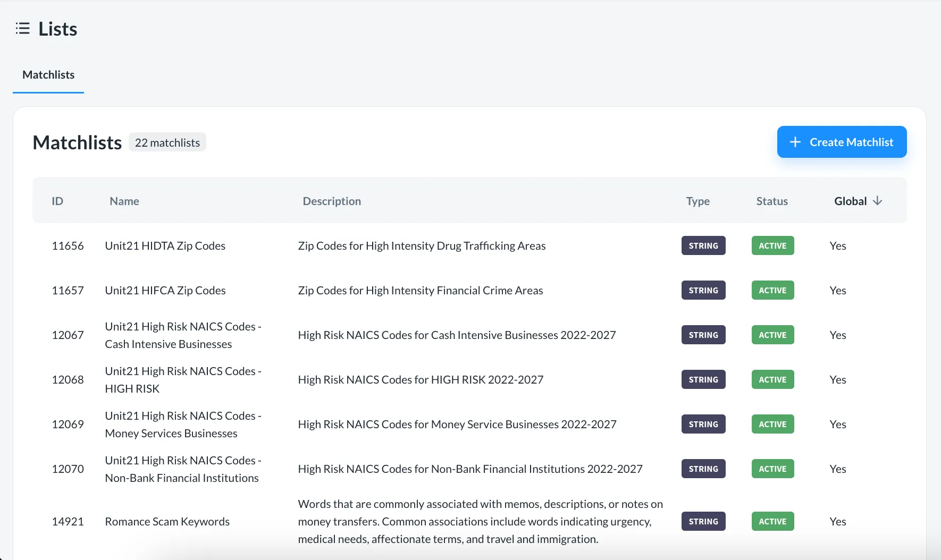Open the Money Services Businesses NAICS matchlist
941x560 pixels.
pos(183,425)
